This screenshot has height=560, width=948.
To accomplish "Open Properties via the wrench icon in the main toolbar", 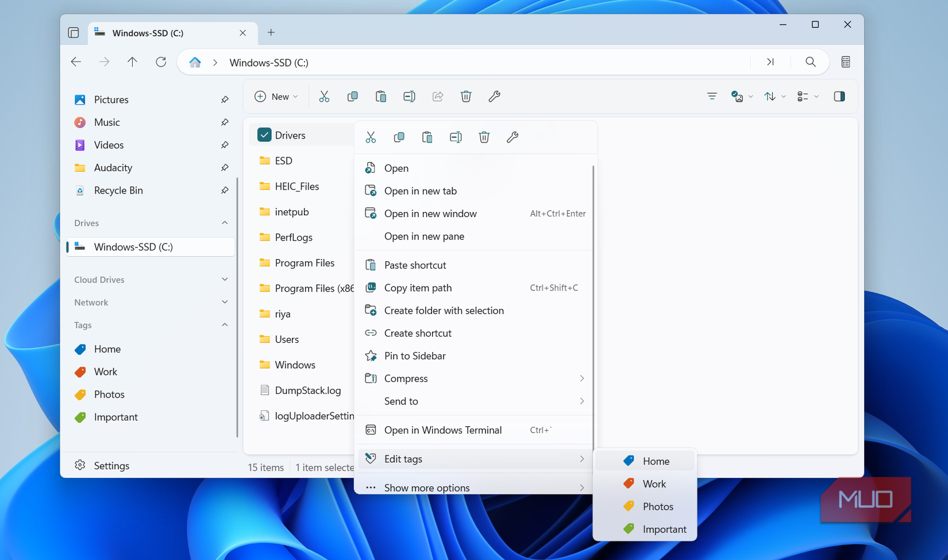I will [494, 96].
